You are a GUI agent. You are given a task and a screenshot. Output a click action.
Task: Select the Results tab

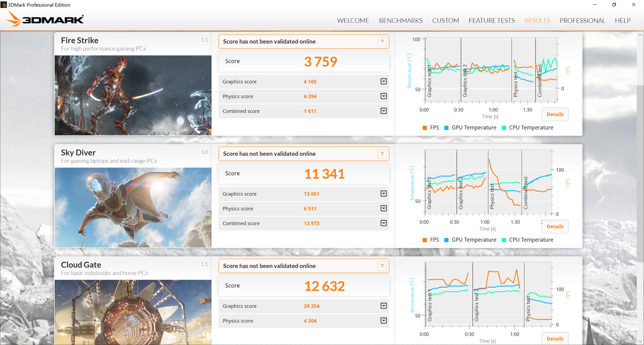tap(537, 21)
